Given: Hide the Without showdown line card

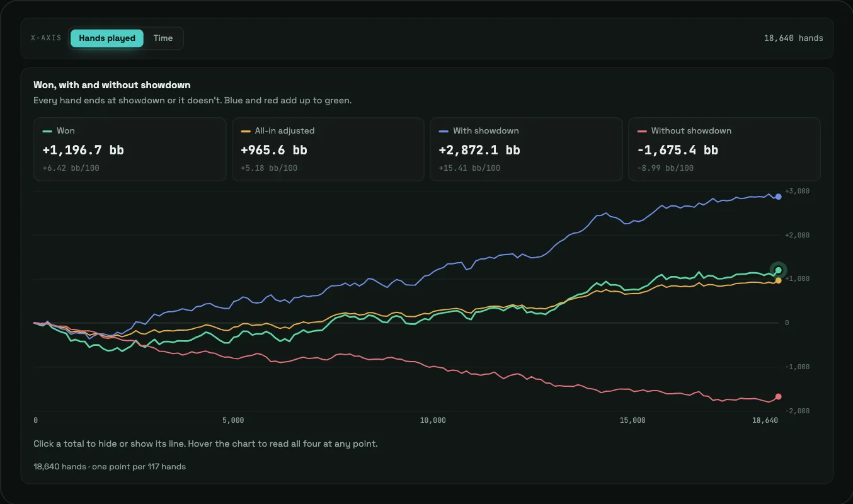Looking at the screenshot, I should (x=724, y=149).
